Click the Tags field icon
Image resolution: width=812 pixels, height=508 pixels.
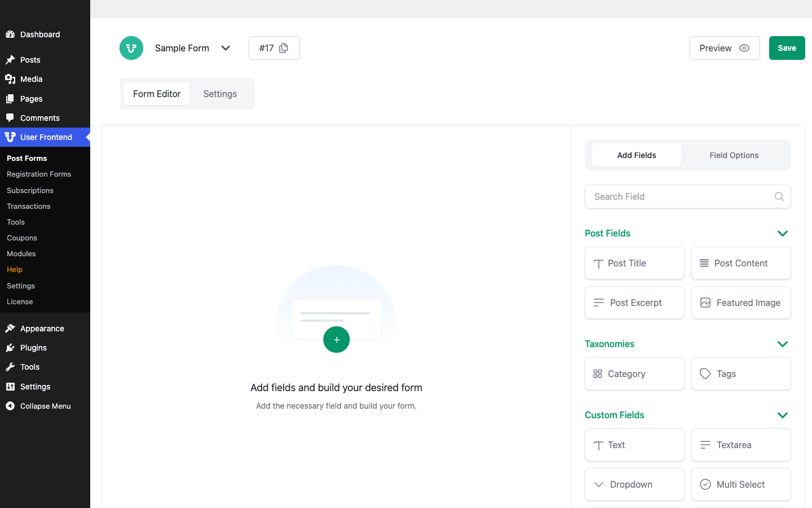pyautogui.click(x=705, y=374)
